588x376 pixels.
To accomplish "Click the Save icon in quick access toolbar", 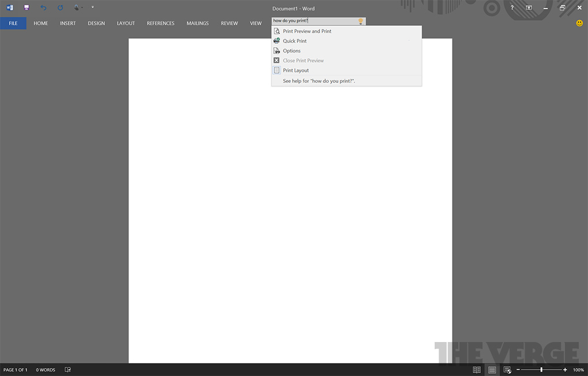I will (26, 8).
